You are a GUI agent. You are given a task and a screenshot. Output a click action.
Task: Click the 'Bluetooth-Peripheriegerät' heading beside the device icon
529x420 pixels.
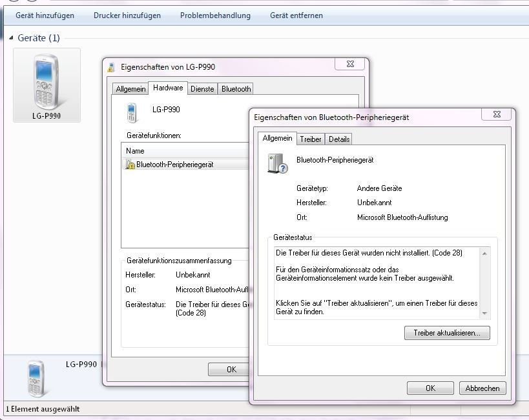[335, 160]
